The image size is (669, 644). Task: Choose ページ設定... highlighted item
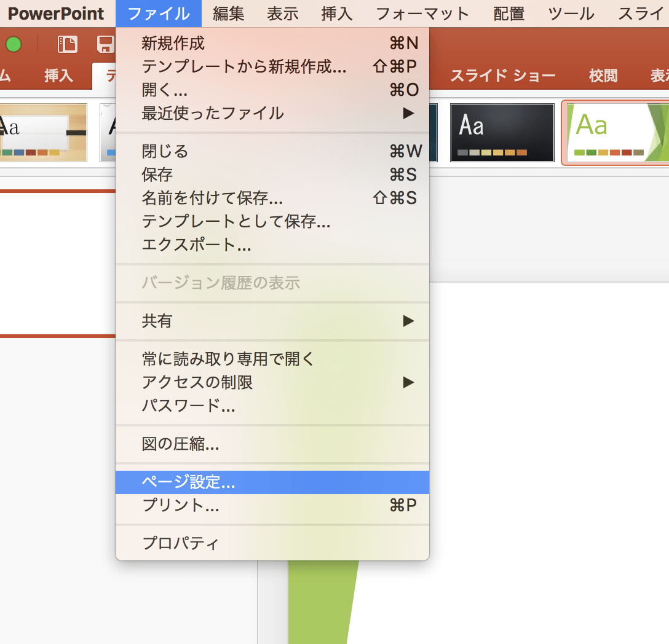tap(272, 482)
